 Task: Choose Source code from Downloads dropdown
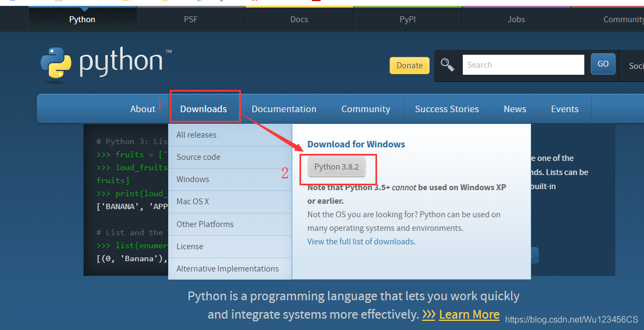tap(230, 157)
